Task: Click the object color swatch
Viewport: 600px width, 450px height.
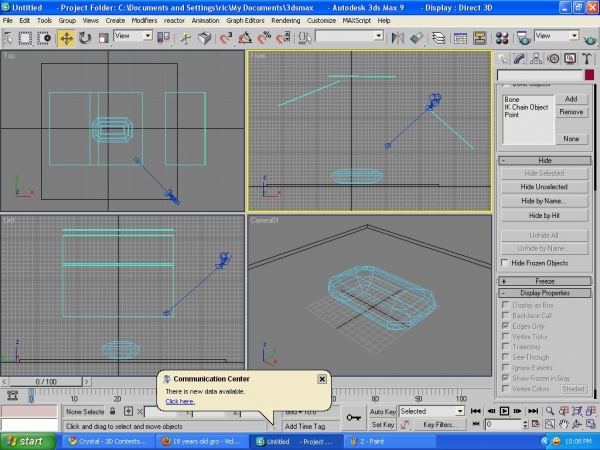Action: tap(589, 75)
